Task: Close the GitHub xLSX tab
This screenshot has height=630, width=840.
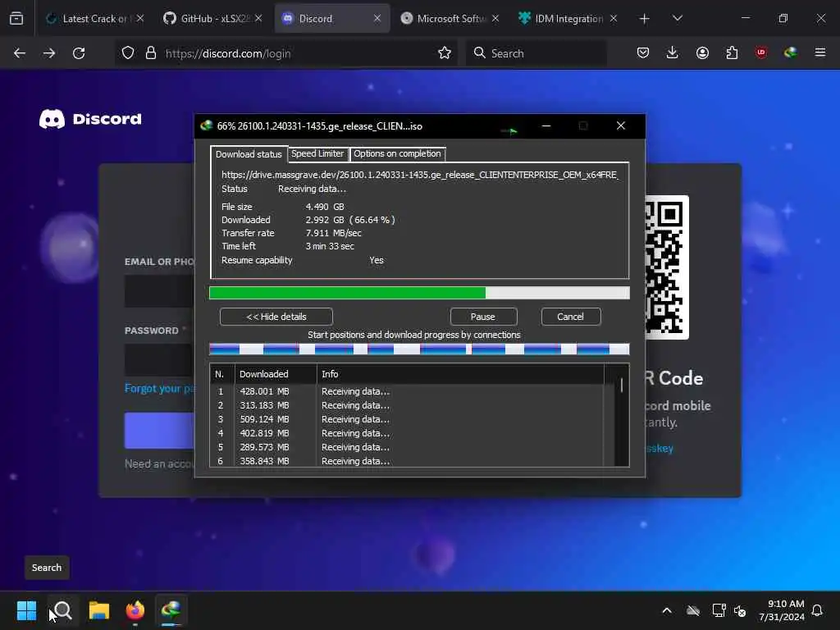Action: pos(258,19)
